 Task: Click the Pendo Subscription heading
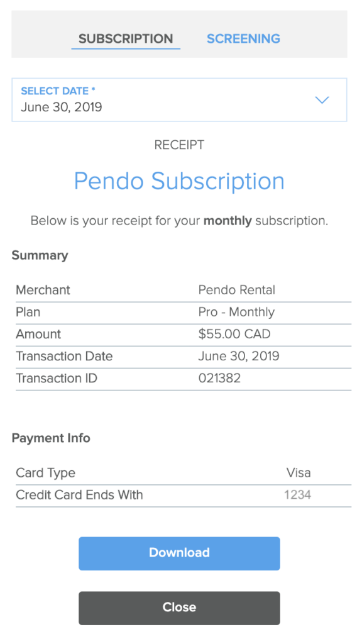(179, 180)
